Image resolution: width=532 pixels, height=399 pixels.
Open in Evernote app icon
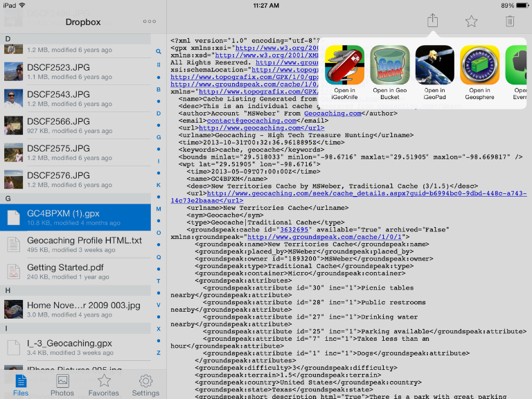click(516, 65)
